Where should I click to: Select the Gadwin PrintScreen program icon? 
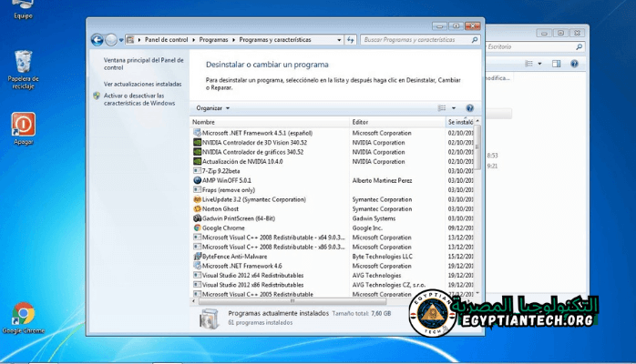(x=197, y=218)
